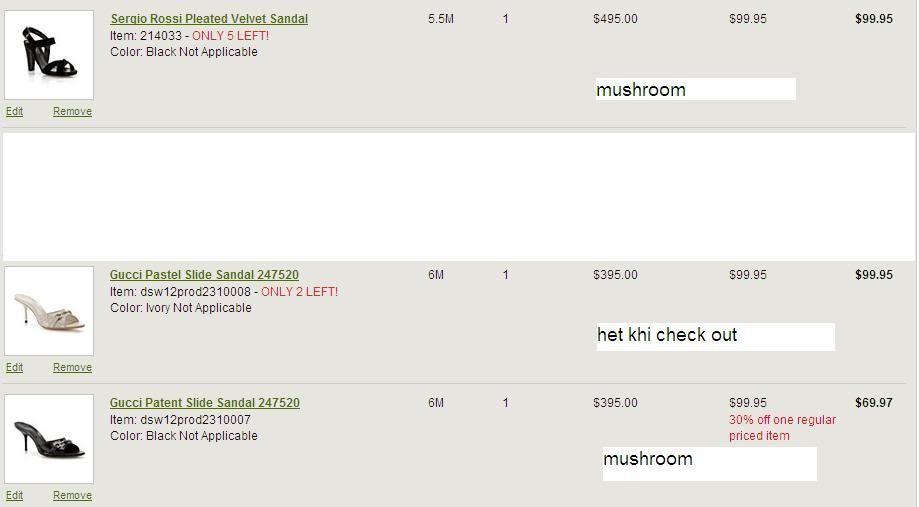Viewport: 919px width, 507px height.
Task: Remove the Gucci Patent Slide Sandal
Action: click(x=72, y=496)
